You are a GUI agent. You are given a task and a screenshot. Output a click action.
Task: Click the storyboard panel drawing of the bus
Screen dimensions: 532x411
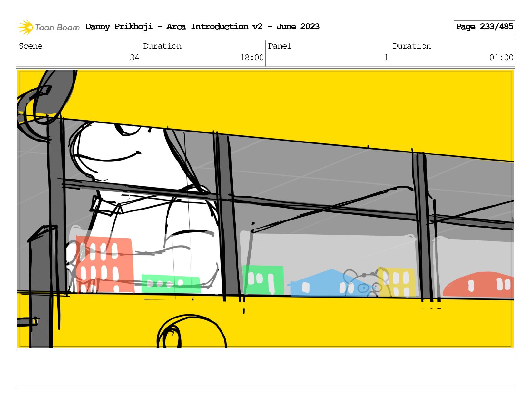click(265, 209)
